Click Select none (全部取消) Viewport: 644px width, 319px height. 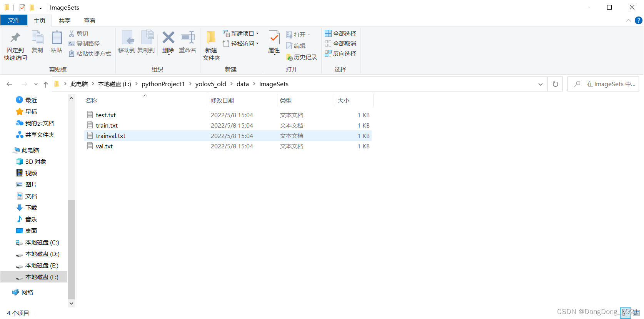click(340, 44)
